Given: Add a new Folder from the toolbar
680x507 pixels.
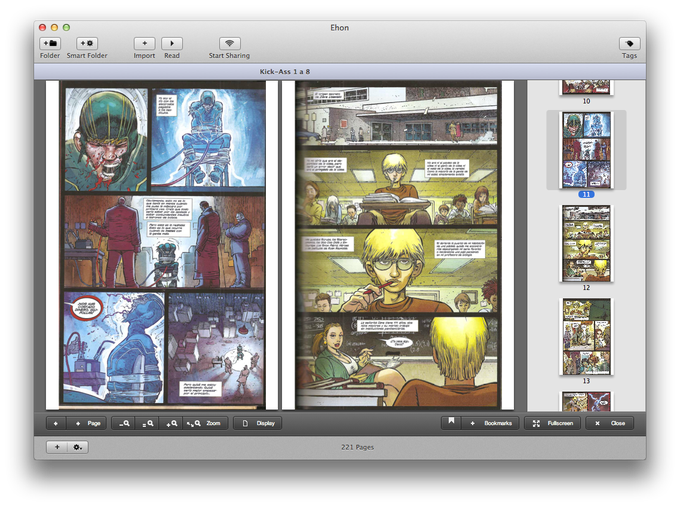Looking at the screenshot, I should point(50,43).
